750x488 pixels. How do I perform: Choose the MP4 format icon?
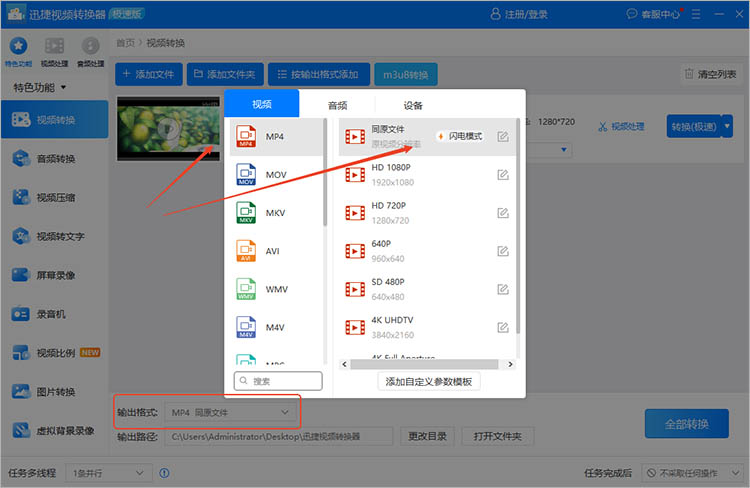coord(246,136)
